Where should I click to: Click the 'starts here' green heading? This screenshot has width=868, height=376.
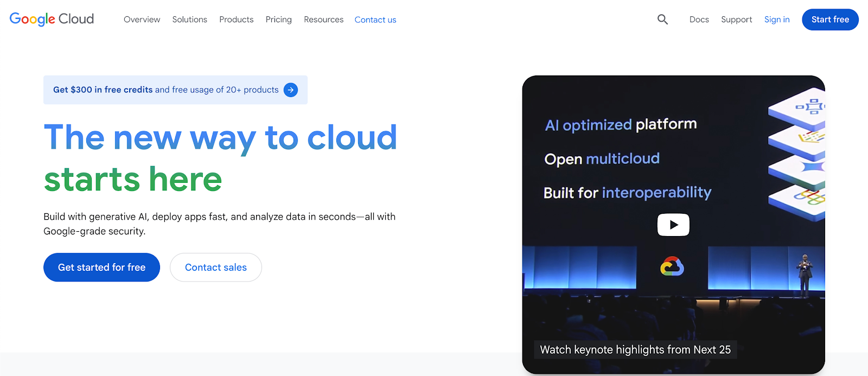(133, 180)
